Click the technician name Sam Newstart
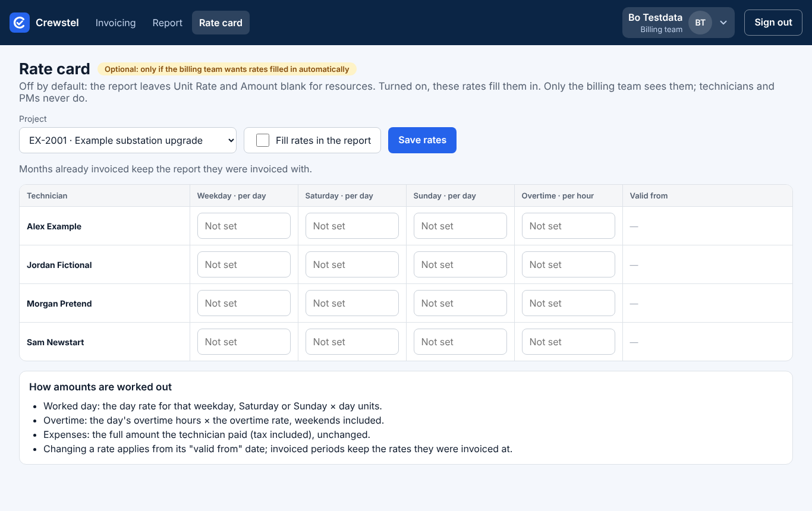812x511 pixels. pyautogui.click(x=55, y=342)
